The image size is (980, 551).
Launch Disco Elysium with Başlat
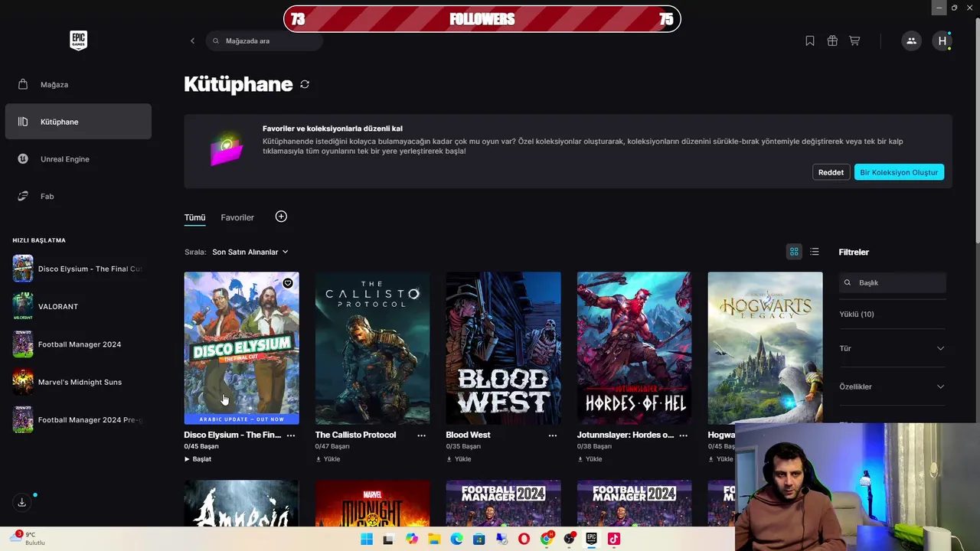point(198,459)
